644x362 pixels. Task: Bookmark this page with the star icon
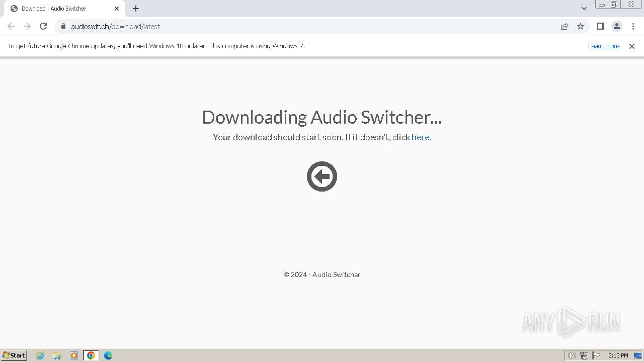(581, 26)
